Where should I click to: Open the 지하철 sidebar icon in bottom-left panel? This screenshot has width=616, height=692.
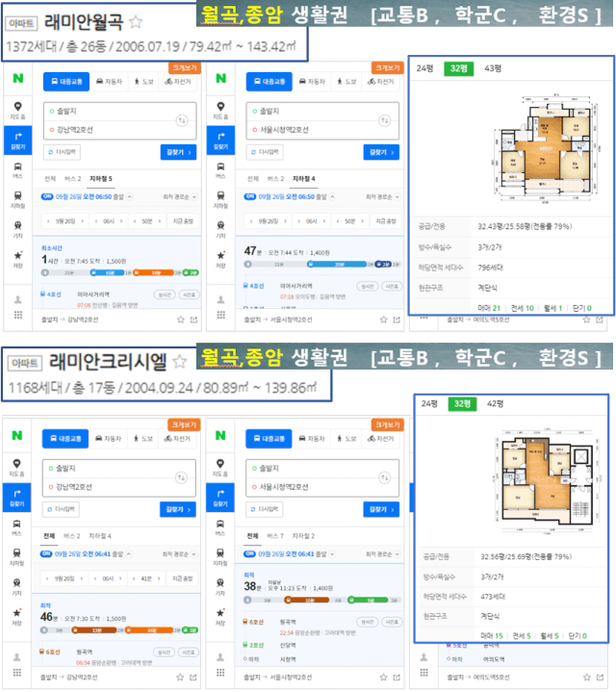tap(16, 556)
